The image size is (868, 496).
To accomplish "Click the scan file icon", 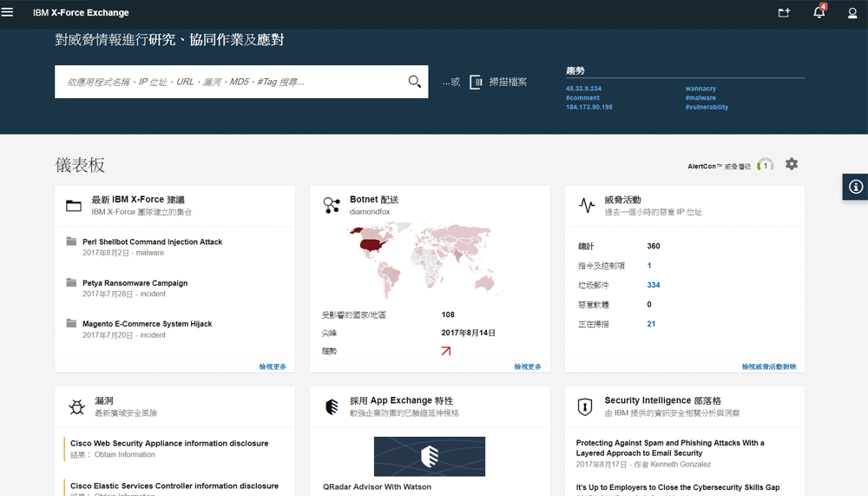I will [x=476, y=82].
